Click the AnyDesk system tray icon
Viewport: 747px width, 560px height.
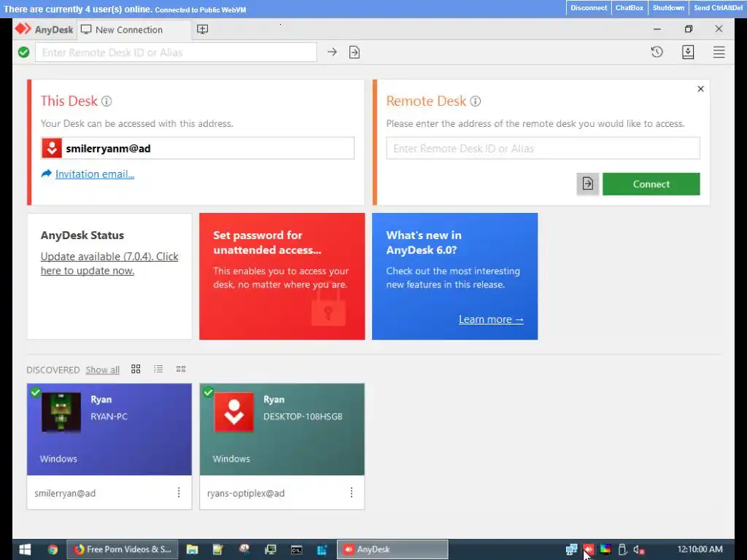tap(589, 550)
